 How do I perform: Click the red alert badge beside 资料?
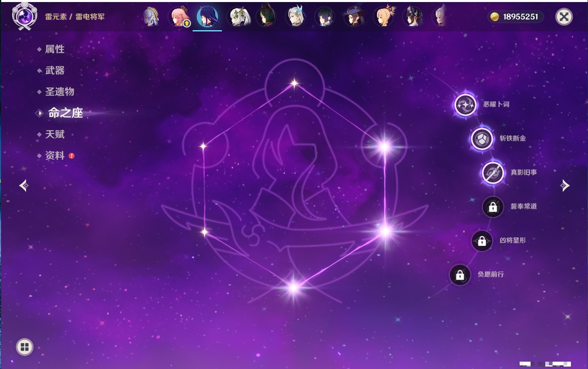[72, 156]
